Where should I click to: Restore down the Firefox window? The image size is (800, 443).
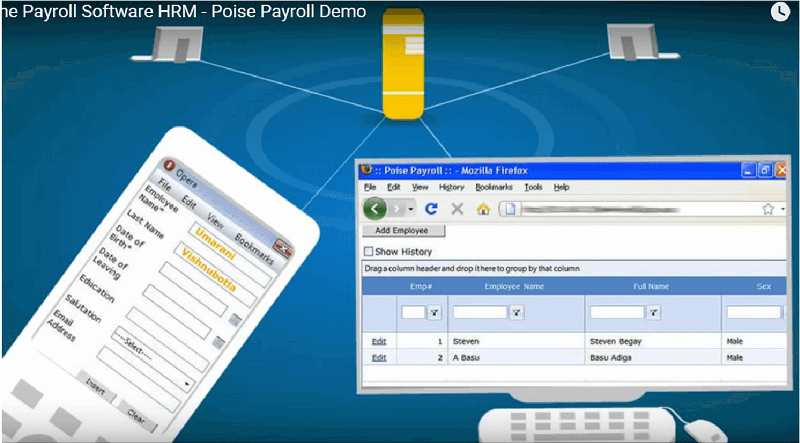pos(765,170)
